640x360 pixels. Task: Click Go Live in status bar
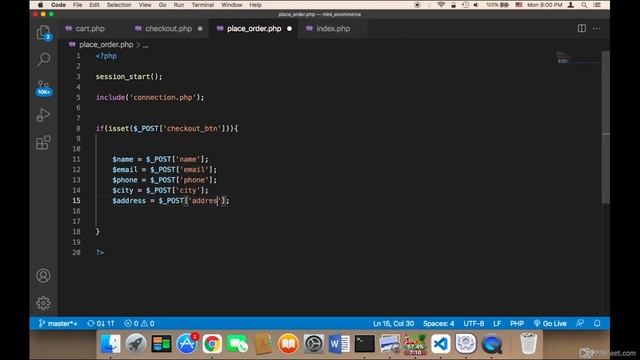[x=550, y=323]
